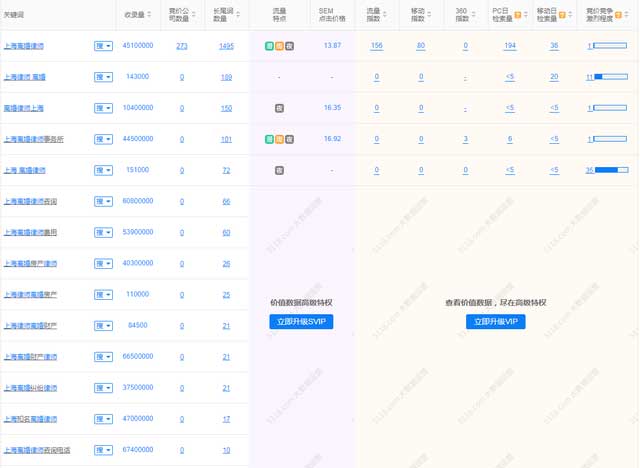Click the 移动日检索量 orange help icon
This screenshot has height=468, width=640.
coord(562,16)
